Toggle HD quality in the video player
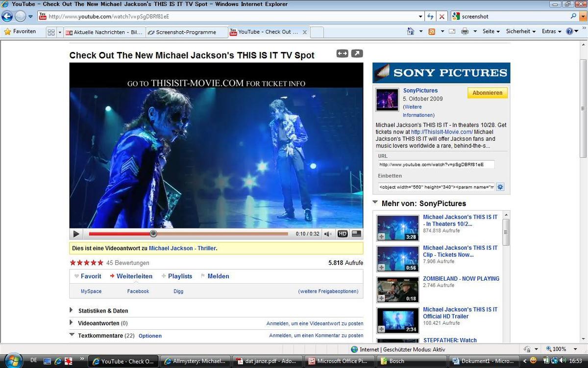 (x=343, y=234)
